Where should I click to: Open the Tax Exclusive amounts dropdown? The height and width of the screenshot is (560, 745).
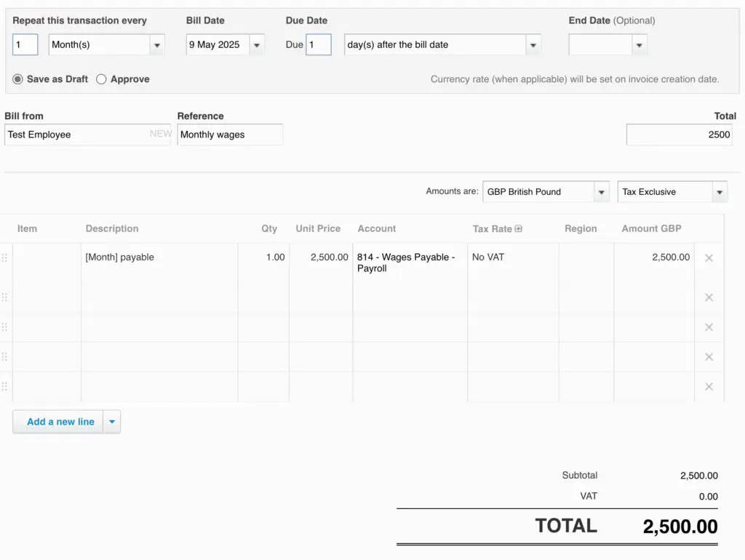720,192
